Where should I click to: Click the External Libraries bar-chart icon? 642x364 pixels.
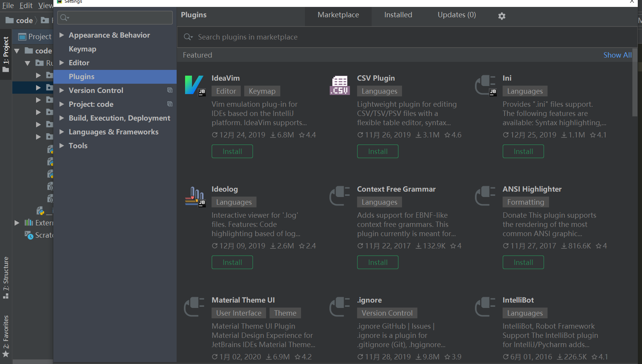[29, 223]
